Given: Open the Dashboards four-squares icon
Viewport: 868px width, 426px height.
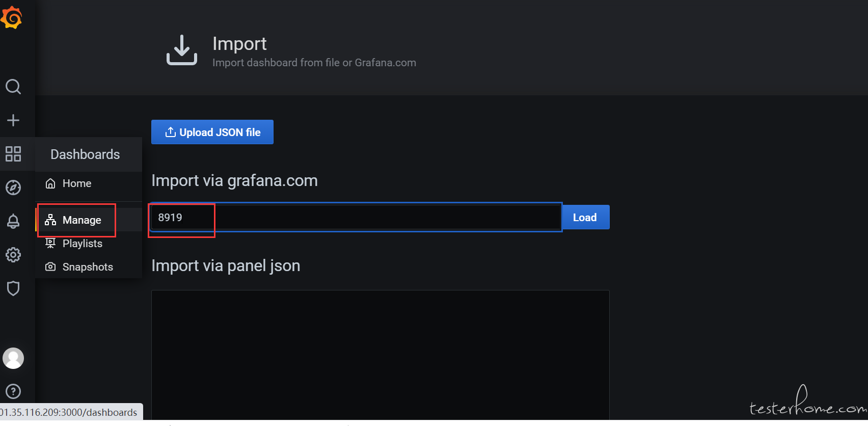Looking at the screenshot, I should tap(13, 154).
